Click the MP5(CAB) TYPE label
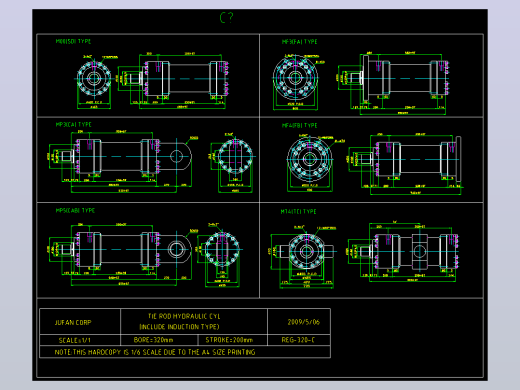Screen dimensions: 520x390 pos(75,210)
